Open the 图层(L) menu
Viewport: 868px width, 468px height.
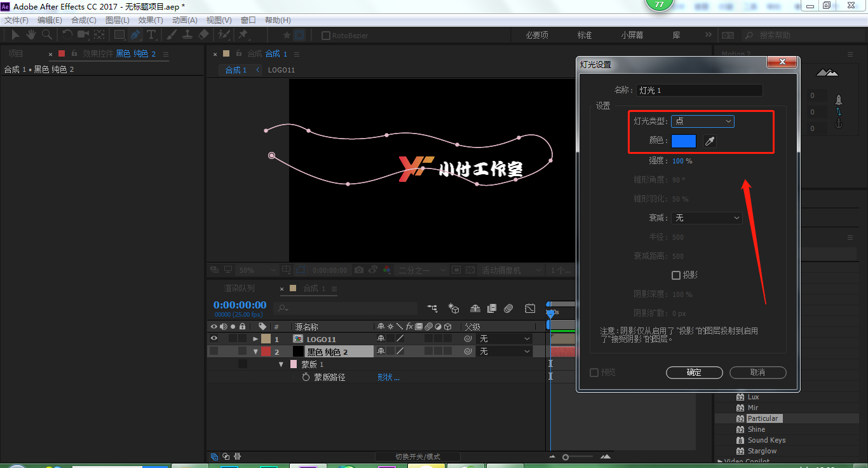[x=117, y=20]
